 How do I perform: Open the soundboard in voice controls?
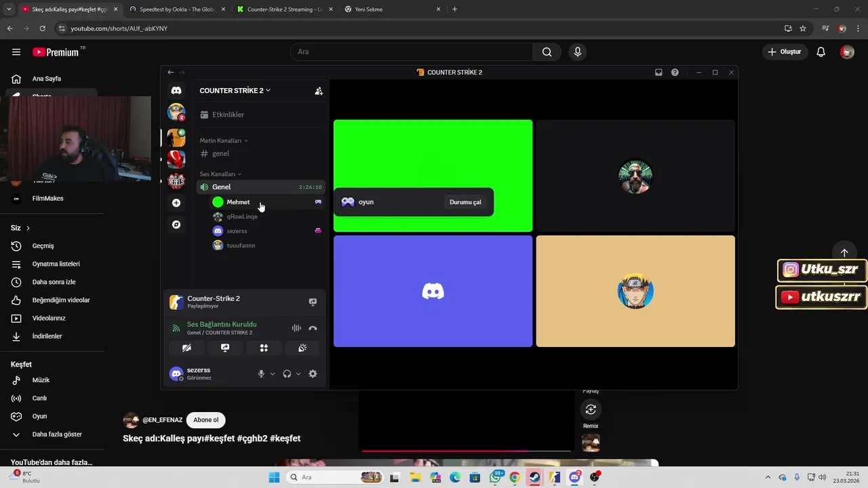pyautogui.click(x=302, y=348)
